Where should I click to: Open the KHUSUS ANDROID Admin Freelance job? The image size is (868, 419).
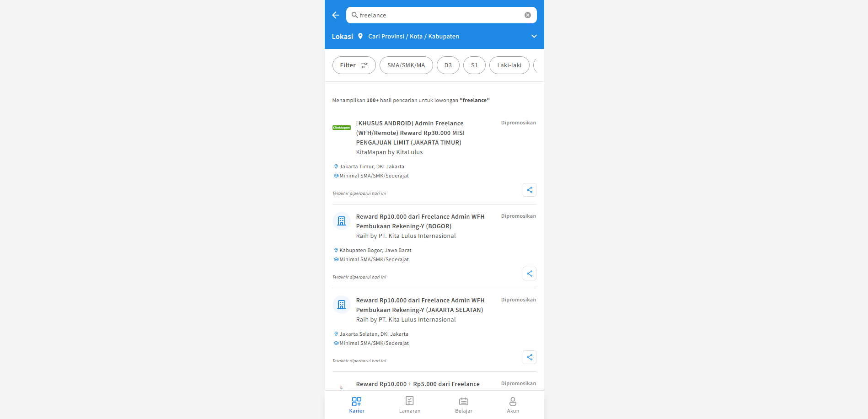pos(410,133)
